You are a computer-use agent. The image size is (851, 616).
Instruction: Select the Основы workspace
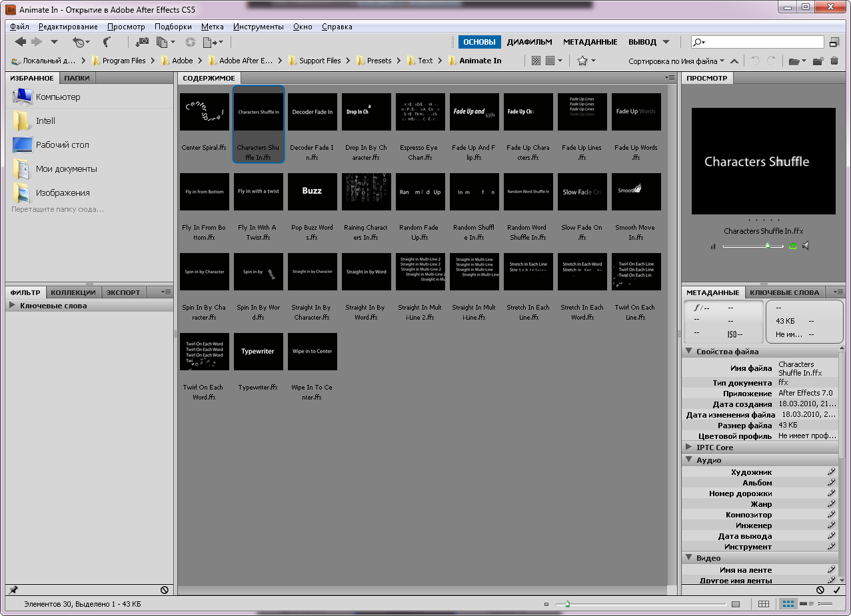click(479, 42)
